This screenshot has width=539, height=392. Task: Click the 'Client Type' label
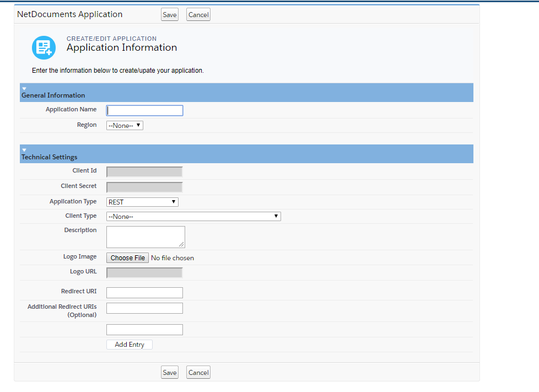(x=81, y=216)
